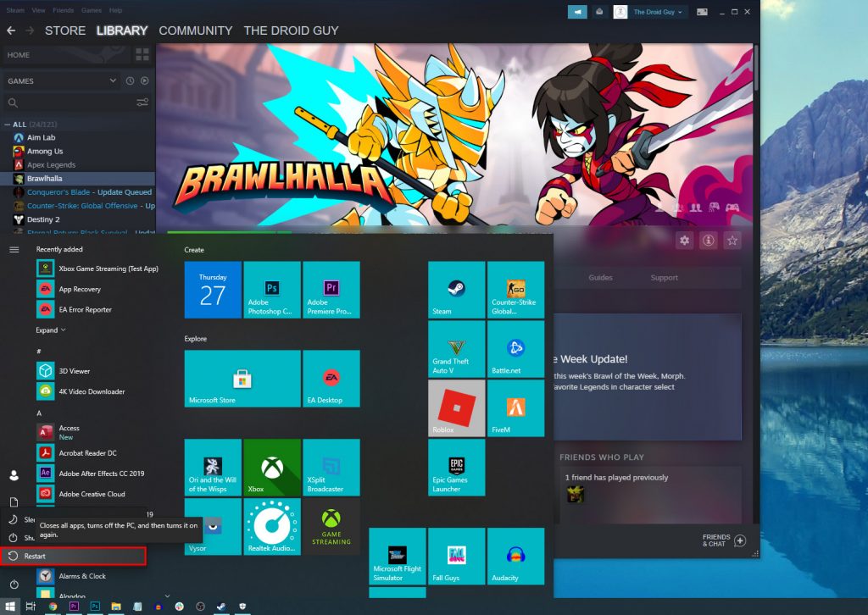Open Brawlhalla game settings gear icon
This screenshot has height=615, width=868.
tap(685, 240)
